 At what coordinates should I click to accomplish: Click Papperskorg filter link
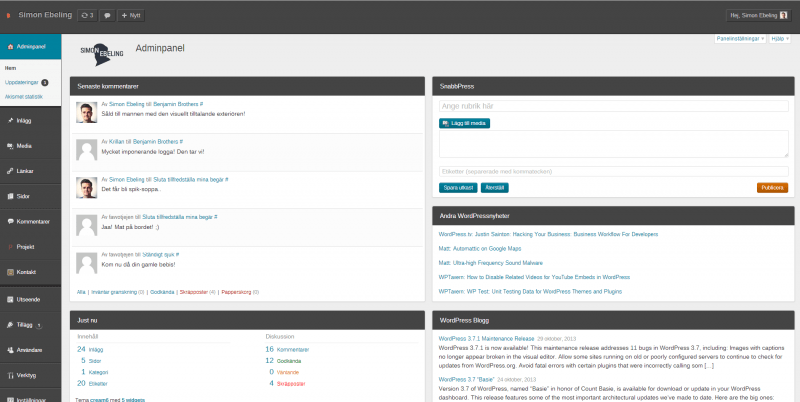(x=236, y=292)
